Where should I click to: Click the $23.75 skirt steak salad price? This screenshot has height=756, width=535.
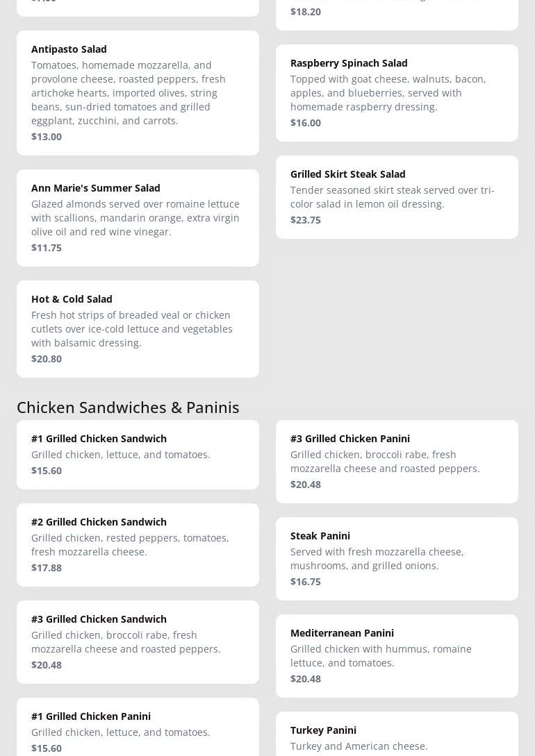tap(306, 220)
